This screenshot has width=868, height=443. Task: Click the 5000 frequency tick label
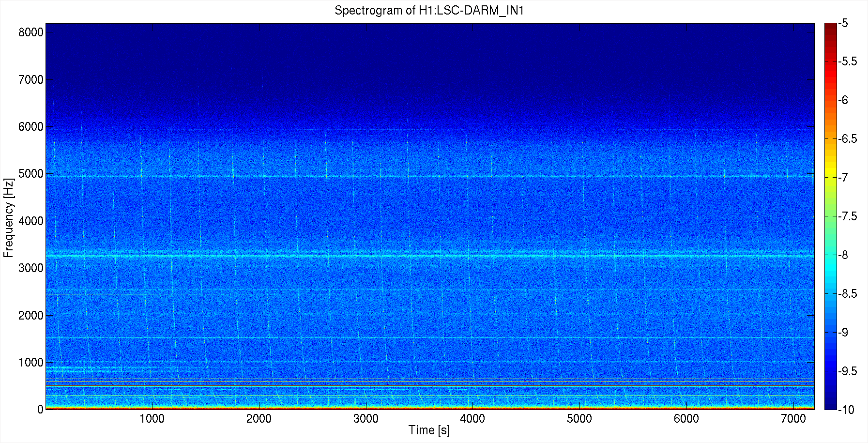31,174
